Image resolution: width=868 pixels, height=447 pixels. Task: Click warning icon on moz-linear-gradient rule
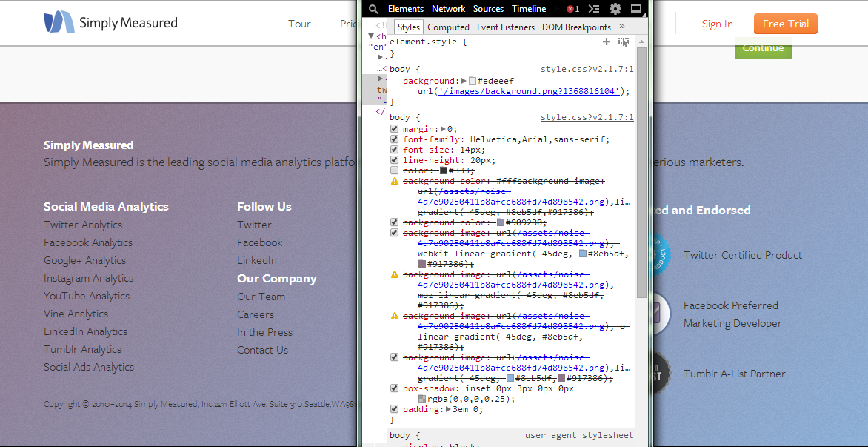(x=395, y=275)
